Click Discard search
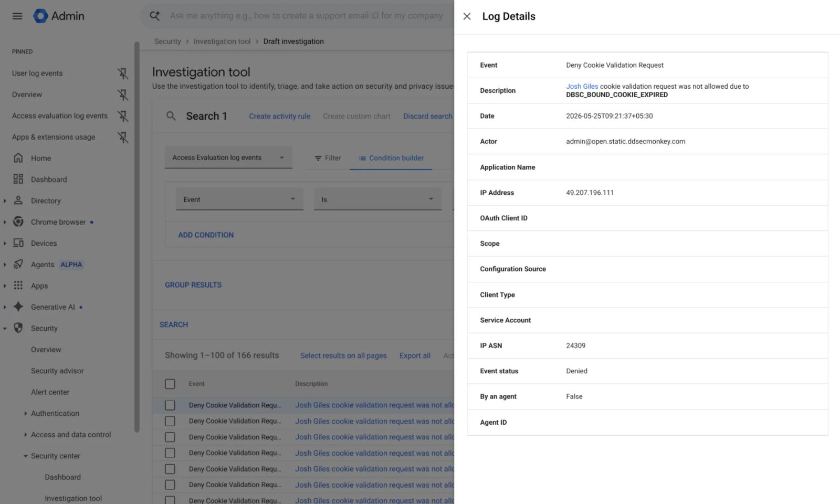840x504 pixels. (427, 116)
